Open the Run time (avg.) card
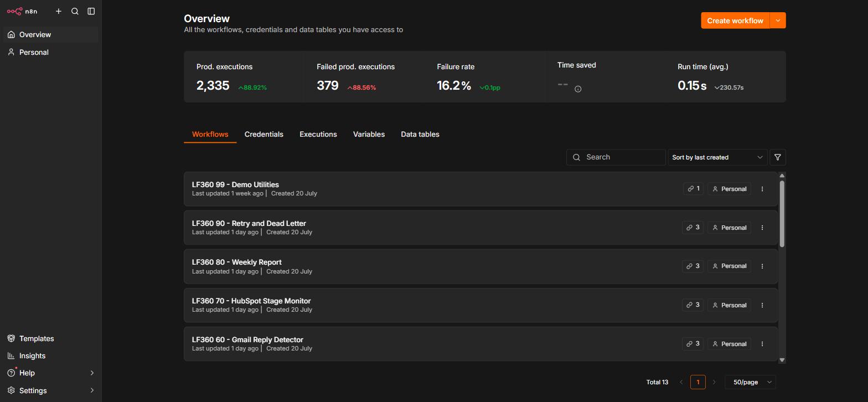The image size is (868, 402). tap(725, 76)
